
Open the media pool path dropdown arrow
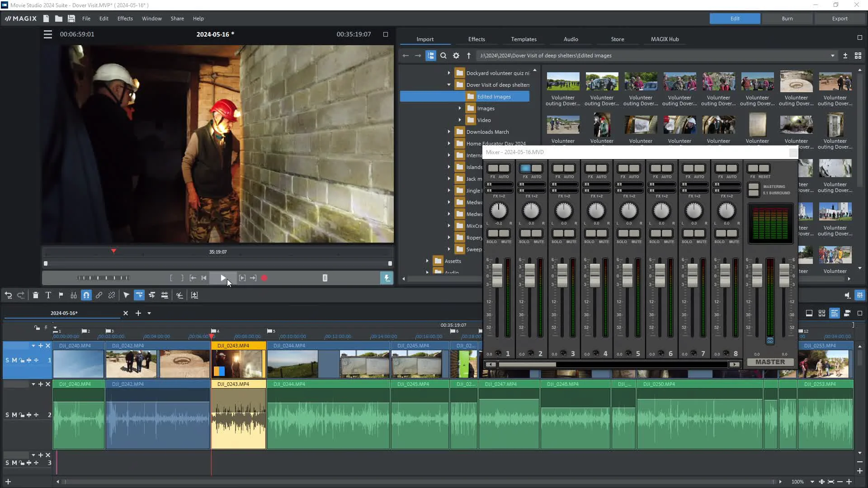[x=832, y=56]
